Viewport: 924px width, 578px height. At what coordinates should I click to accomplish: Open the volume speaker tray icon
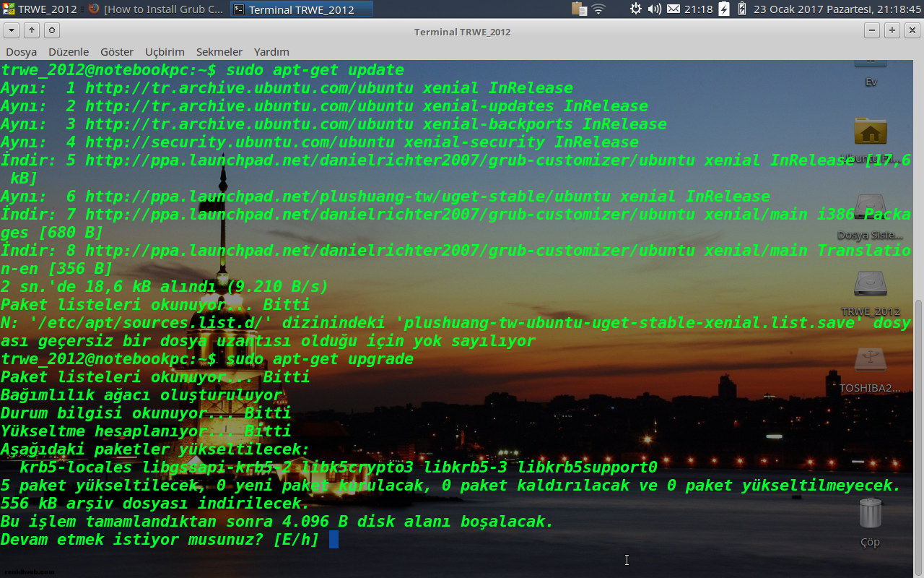click(x=654, y=9)
